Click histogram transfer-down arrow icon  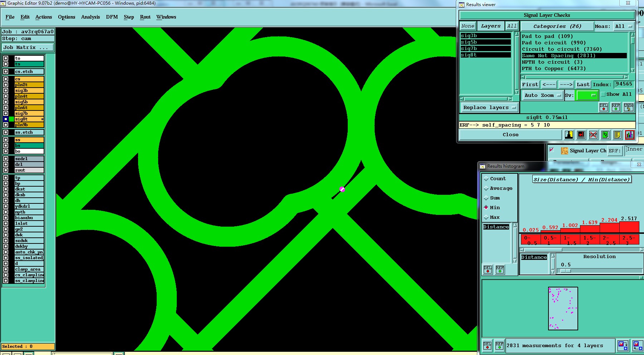pyautogui.click(x=623, y=346)
